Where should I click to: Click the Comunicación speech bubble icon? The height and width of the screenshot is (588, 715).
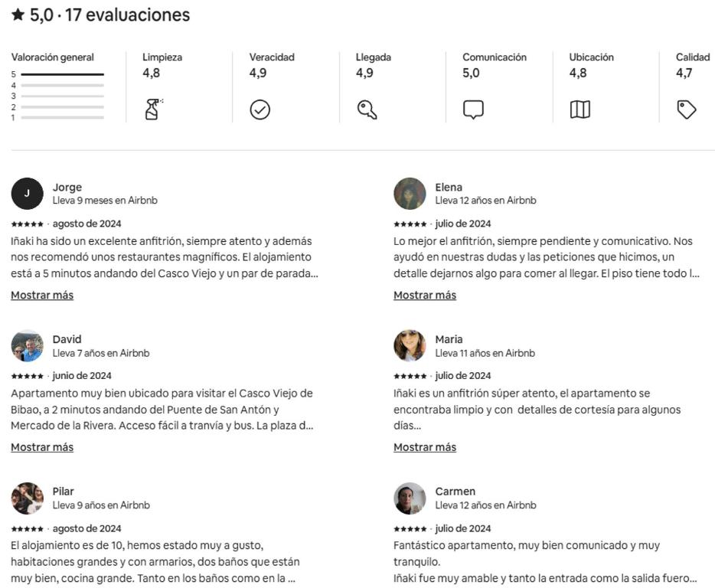pyautogui.click(x=473, y=110)
